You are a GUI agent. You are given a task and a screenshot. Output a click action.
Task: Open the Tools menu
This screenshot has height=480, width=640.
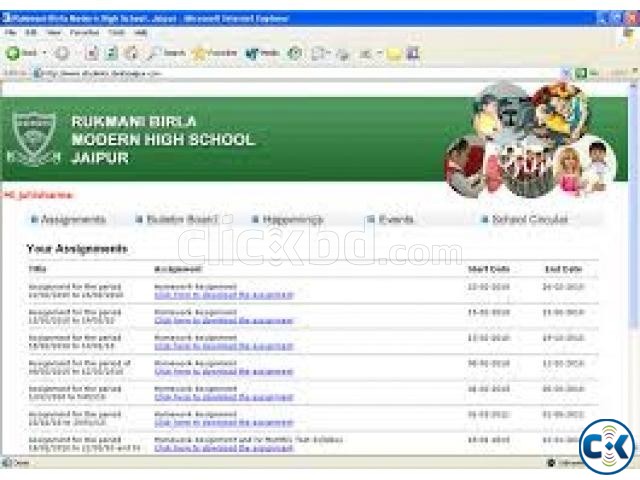coord(116,32)
